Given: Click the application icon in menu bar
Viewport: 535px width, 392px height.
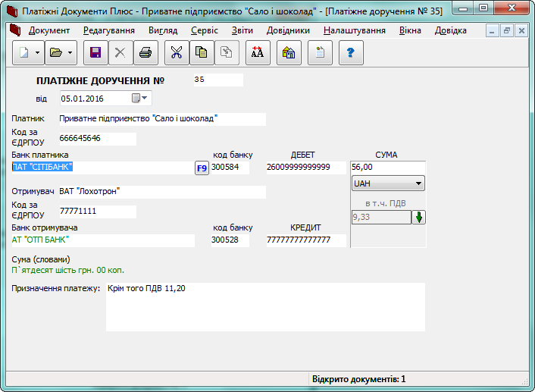Looking at the screenshot, I should (15, 30).
